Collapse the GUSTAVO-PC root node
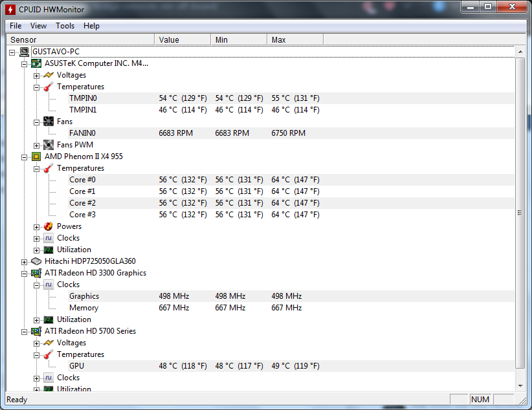This screenshot has height=410, width=532. point(12,52)
